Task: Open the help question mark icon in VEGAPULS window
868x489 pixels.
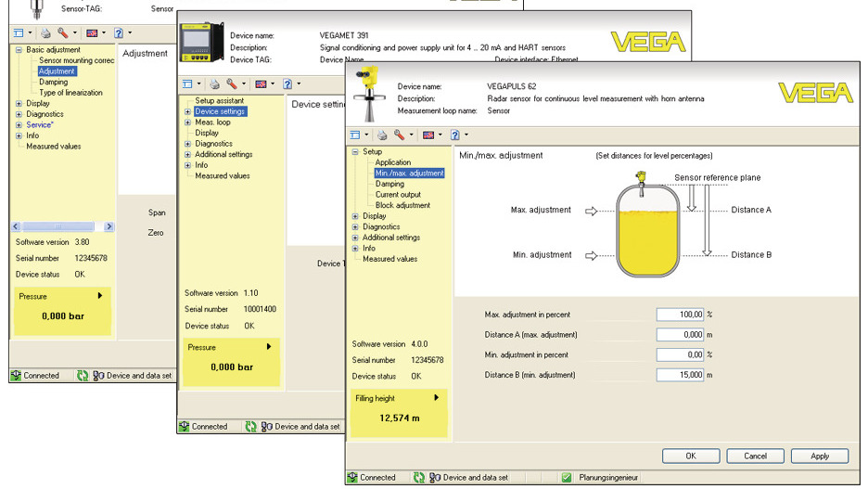Action: (x=454, y=135)
